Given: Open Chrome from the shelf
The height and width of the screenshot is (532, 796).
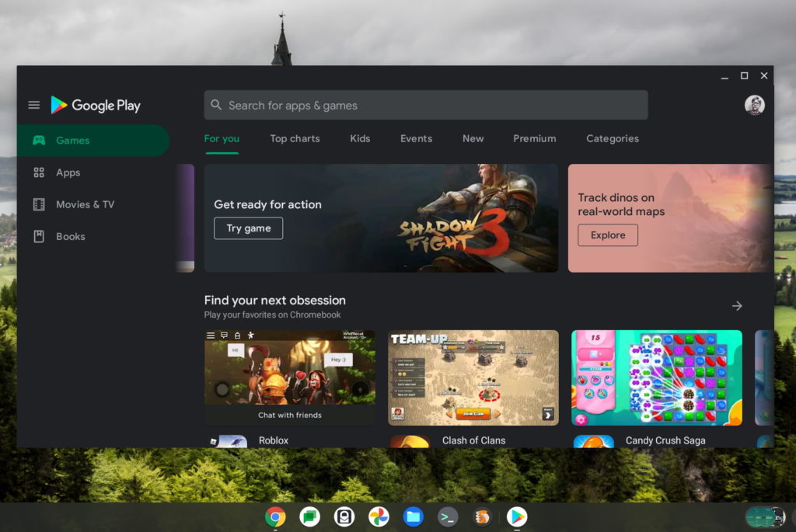Looking at the screenshot, I should pos(275,516).
